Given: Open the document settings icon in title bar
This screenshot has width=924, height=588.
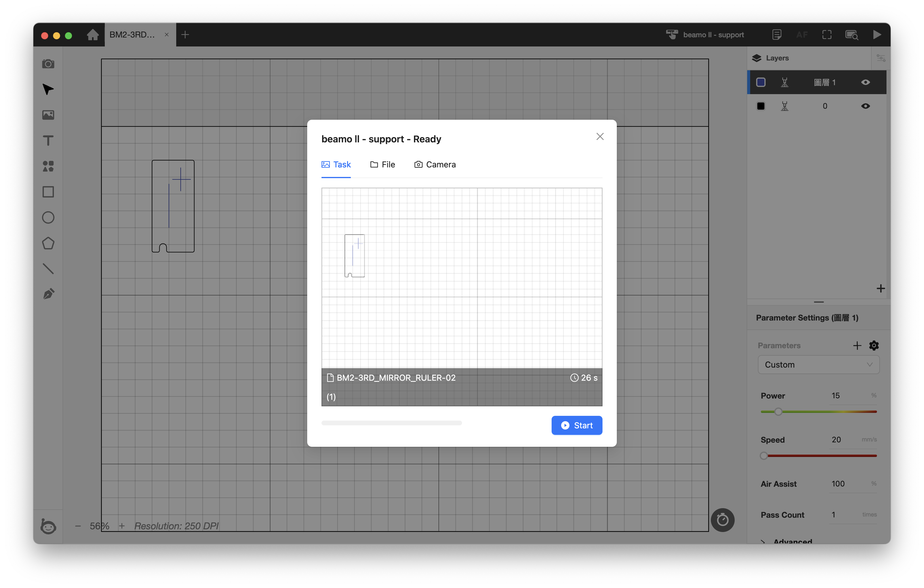Looking at the screenshot, I should click(x=777, y=35).
